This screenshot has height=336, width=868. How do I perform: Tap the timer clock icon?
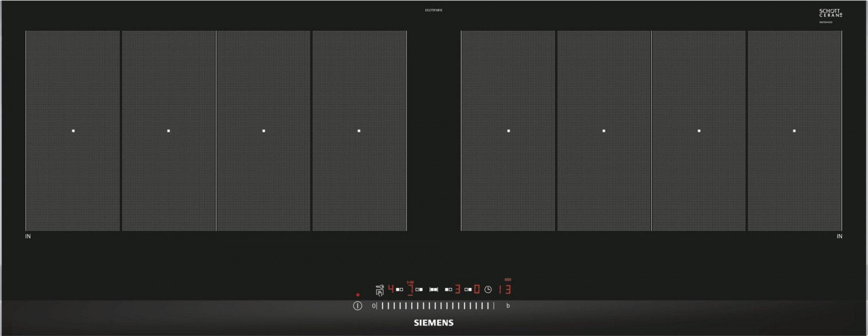(x=488, y=290)
